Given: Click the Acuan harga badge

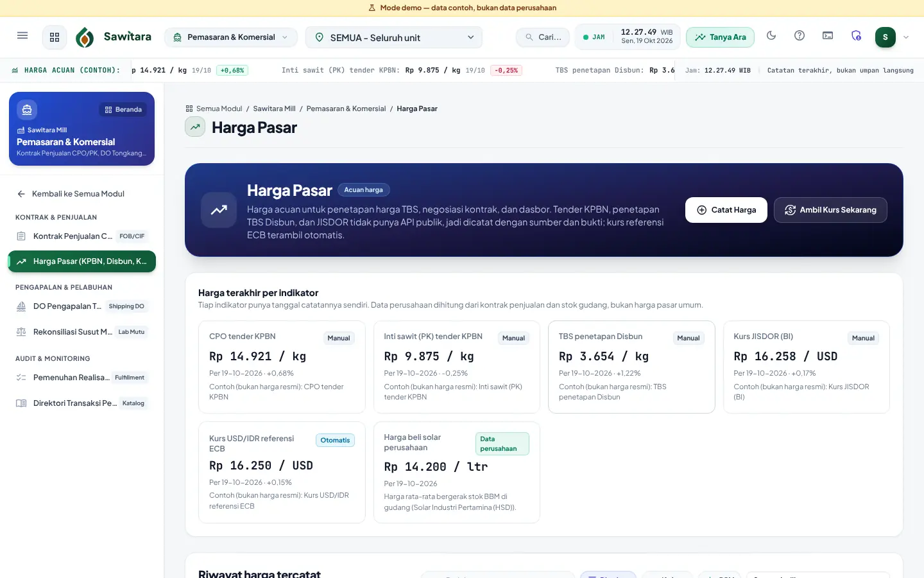Looking at the screenshot, I should [363, 190].
